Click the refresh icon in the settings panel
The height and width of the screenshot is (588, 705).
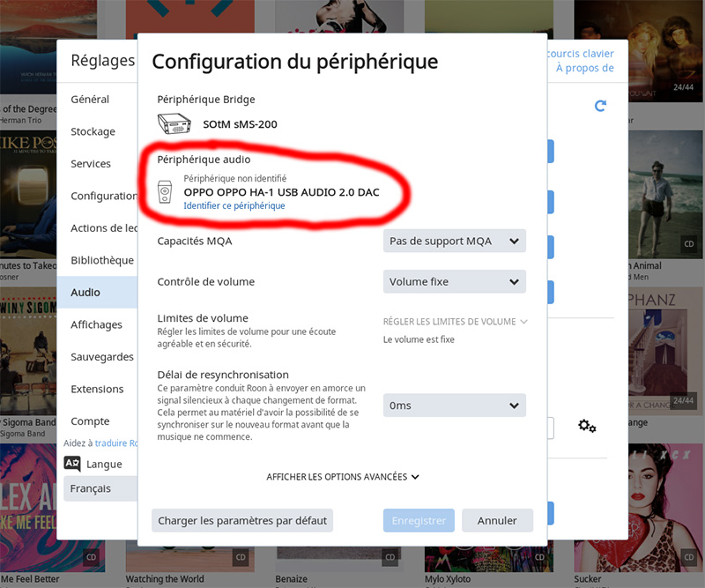point(600,106)
